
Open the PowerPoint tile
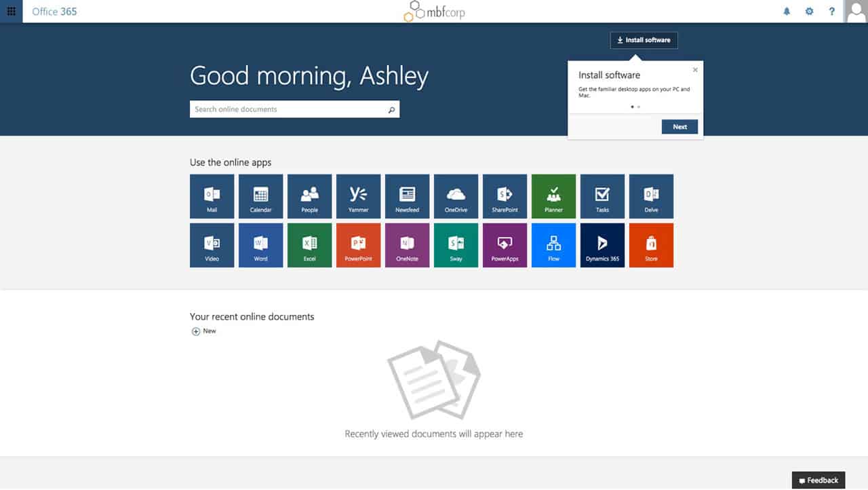tap(359, 245)
